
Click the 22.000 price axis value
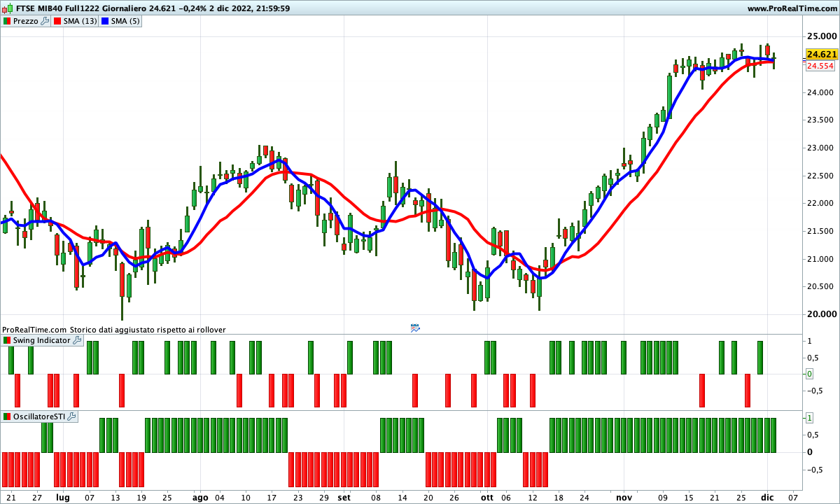point(820,204)
